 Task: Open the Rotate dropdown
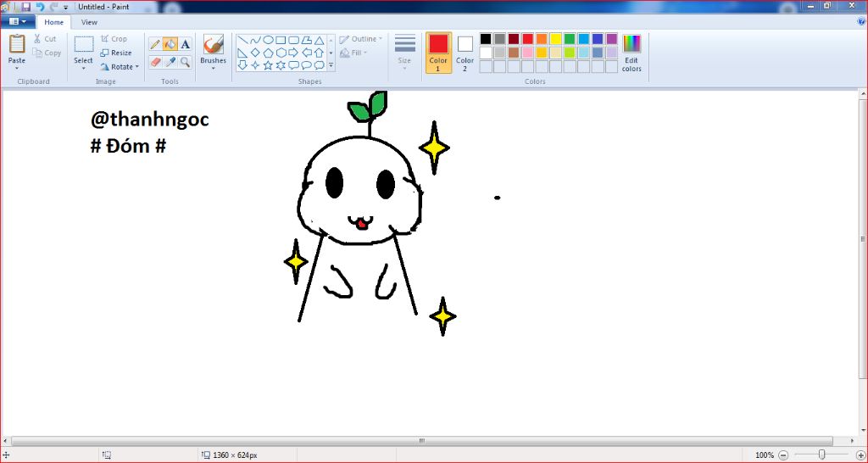(120, 67)
